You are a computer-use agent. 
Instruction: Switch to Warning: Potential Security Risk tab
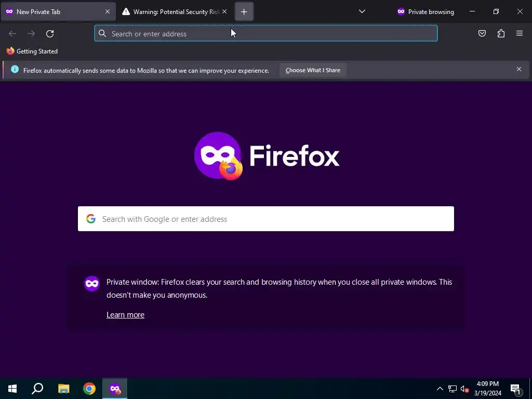click(x=175, y=11)
